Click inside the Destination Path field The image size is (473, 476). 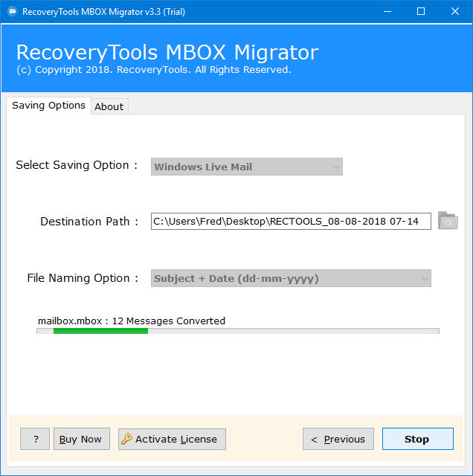(291, 222)
